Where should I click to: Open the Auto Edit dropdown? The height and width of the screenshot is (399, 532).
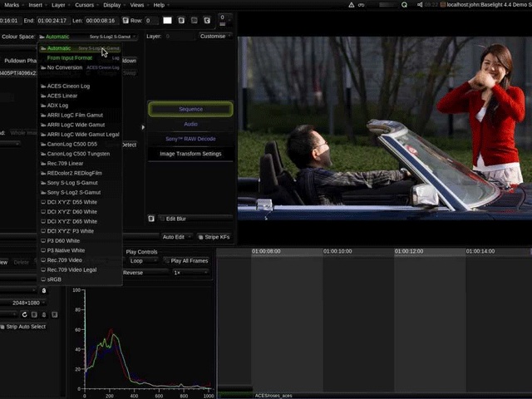tap(175, 237)
